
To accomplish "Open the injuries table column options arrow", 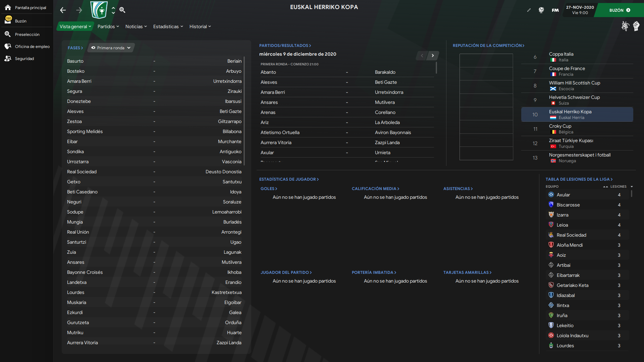I will 632,187.
